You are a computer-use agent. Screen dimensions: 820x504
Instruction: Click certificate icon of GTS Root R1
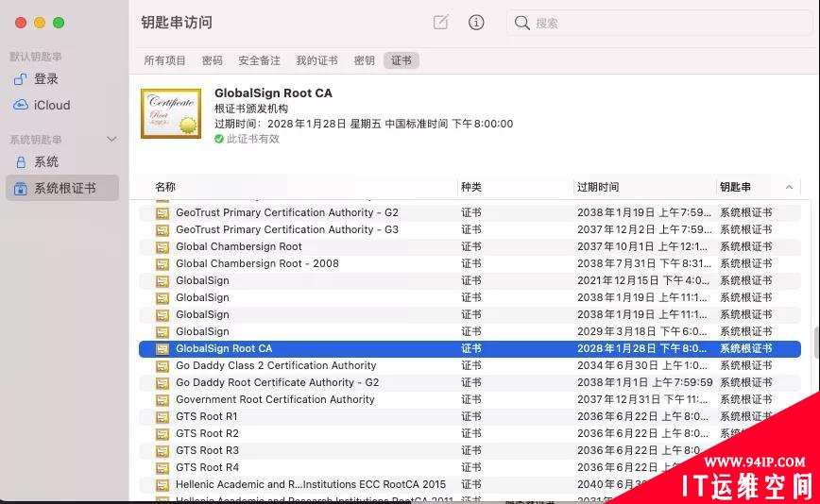click(x=162, y=417)
